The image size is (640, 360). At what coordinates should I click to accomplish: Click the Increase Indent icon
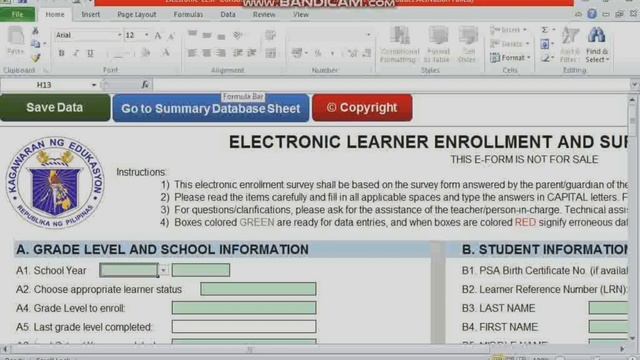click(x=251, y=53)
